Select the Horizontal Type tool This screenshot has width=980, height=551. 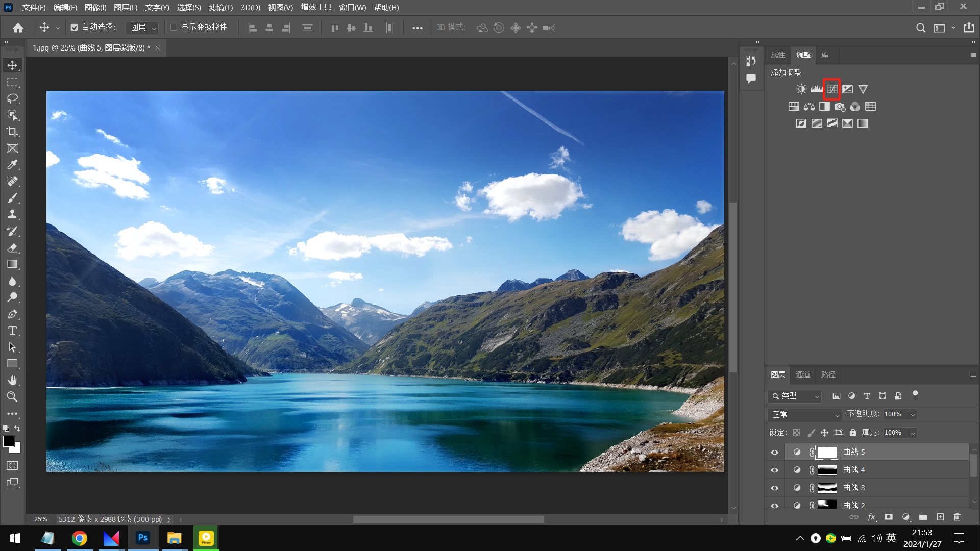click(x=12, y=331)
